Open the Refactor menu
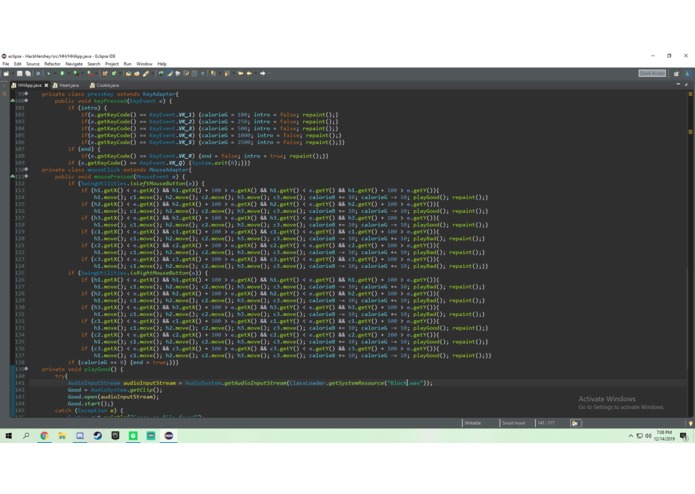 click(52, 64)
